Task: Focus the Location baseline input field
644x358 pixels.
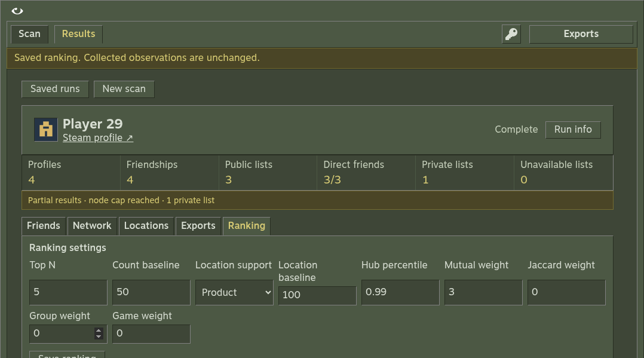Action: point(317,295)
